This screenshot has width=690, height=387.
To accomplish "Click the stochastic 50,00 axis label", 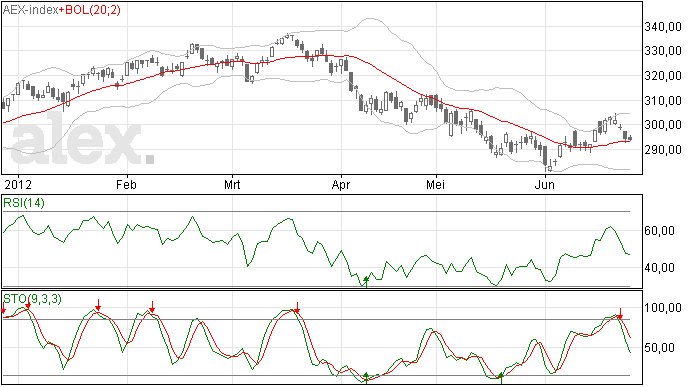I will point(659,348).
